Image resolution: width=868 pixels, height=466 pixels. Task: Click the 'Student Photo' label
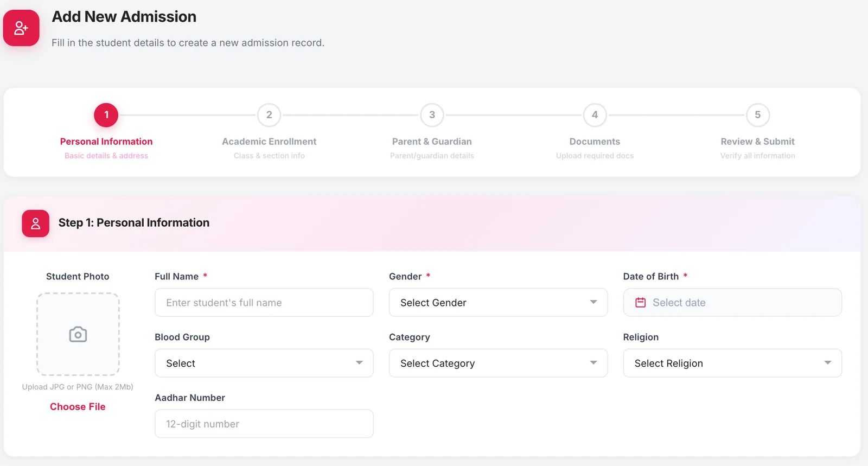(78, 277)
